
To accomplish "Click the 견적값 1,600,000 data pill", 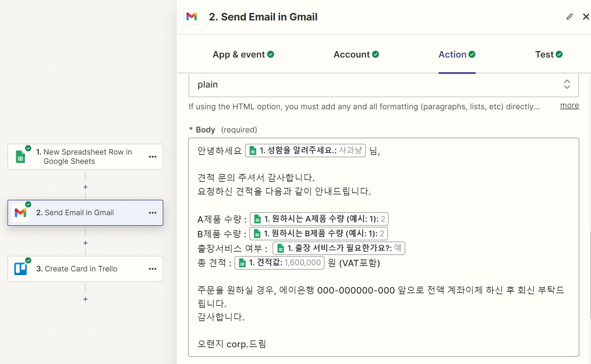I will [x=279, y=263].
